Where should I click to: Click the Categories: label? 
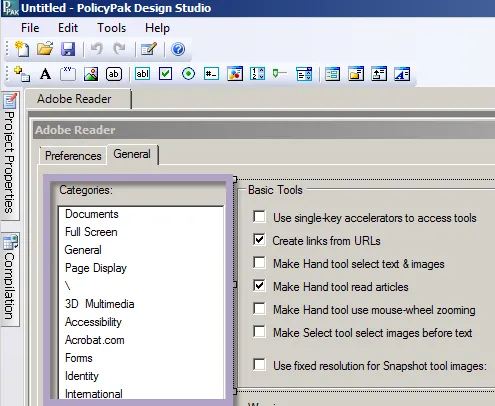[86, 190]
